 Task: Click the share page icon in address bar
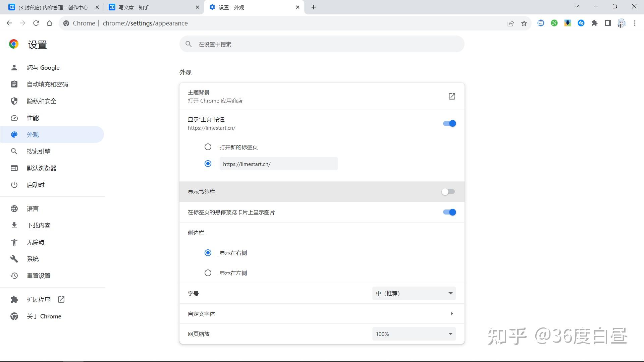[511, 23]
